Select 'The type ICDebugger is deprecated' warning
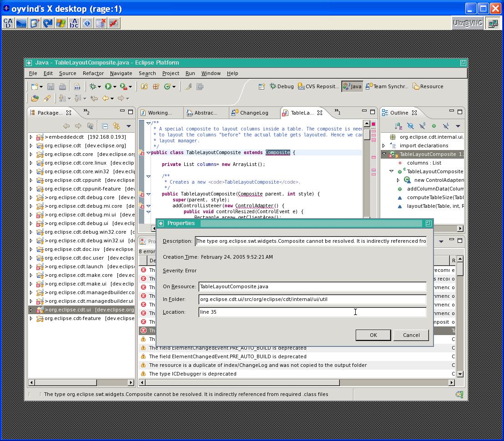Viewport: 504px width, 441px height. pyautogui.click(x=192, y=374)
